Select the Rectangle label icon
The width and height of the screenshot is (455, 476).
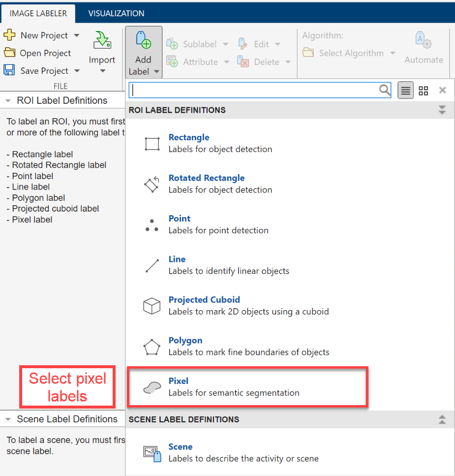point(152,143)
